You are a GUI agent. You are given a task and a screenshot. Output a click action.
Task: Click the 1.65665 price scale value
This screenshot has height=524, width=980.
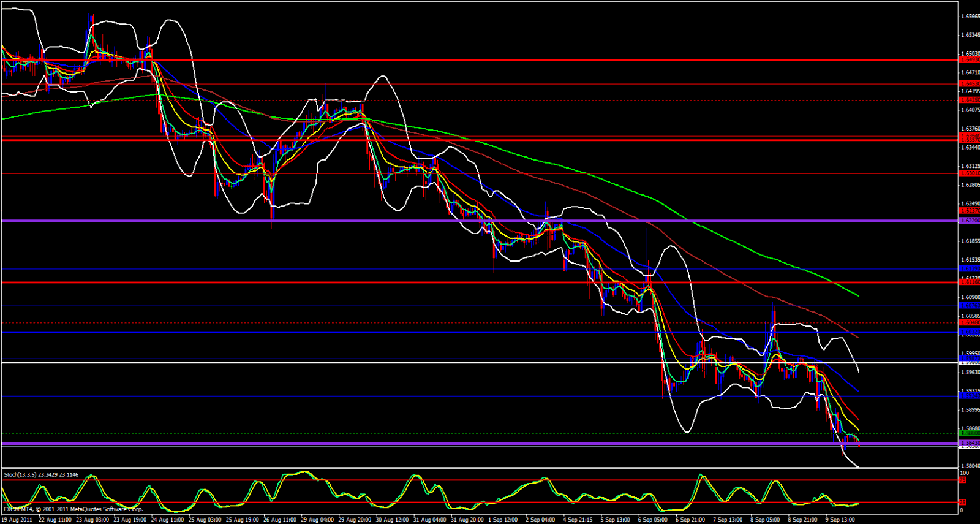click(x=970, y=17)
